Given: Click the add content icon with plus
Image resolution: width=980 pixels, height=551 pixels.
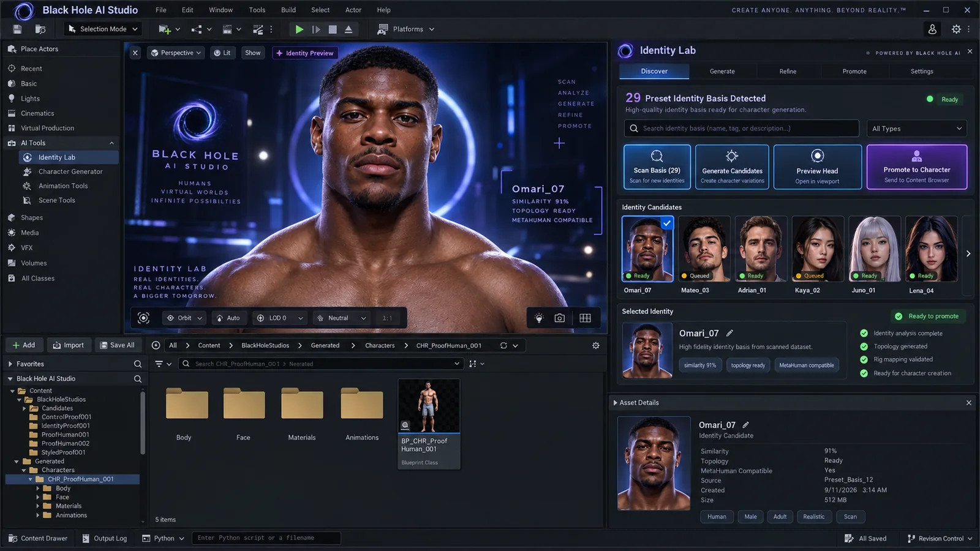Looking at the screenshot, I should coord(164,29).
